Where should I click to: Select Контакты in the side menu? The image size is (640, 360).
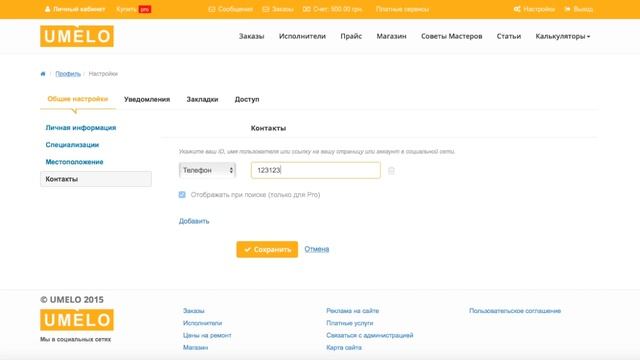pyautogui.click(x=96, y=179)
